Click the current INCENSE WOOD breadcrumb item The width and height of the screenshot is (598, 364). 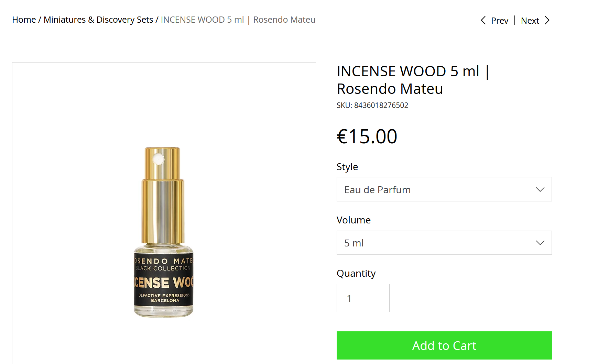[238, 20]
